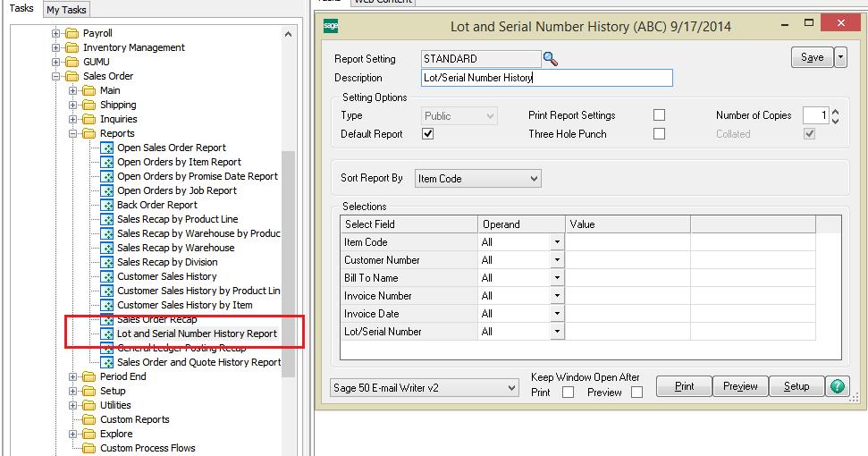Open the Sales Recap by Warehouse icon
Viewport: 868px width, 456px height.
(107, 248)
